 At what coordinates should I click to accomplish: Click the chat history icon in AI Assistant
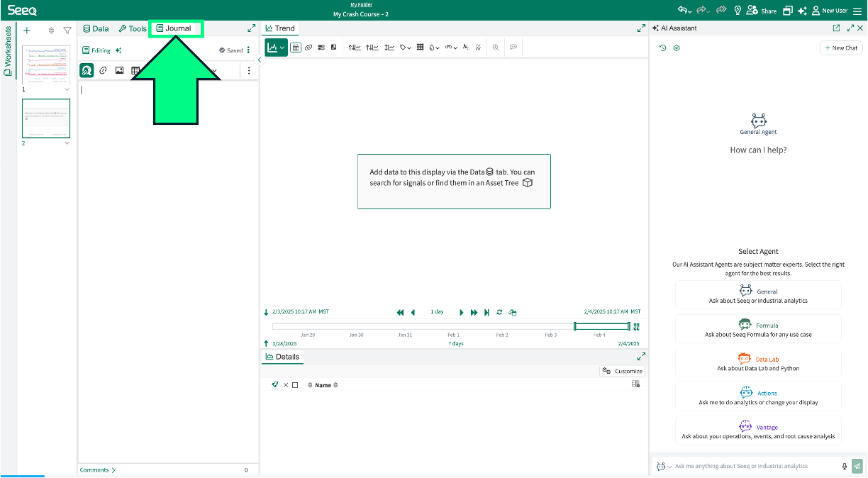pos(663,48)
